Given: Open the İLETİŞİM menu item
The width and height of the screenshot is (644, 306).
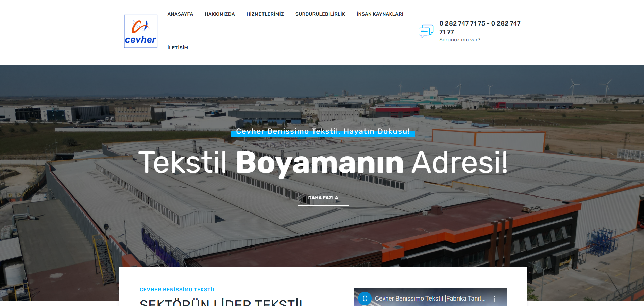Looking at the screenshot, I should (177, 48).
